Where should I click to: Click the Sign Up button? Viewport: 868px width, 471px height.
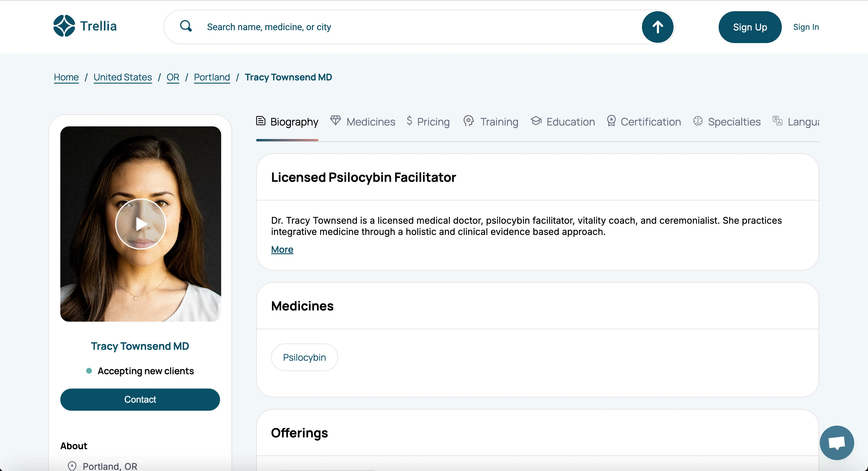click(750, 27)
